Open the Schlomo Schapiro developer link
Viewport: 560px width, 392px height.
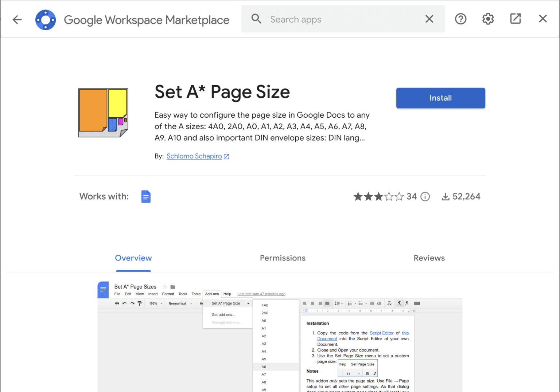click(x=194, y=156)
